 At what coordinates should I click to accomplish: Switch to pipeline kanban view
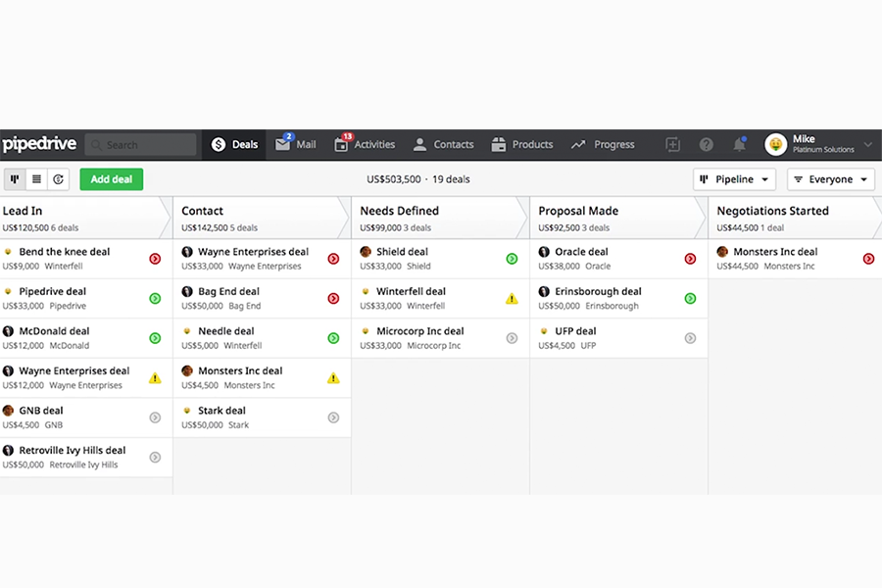pyautogui.click(x=15, y=179)
